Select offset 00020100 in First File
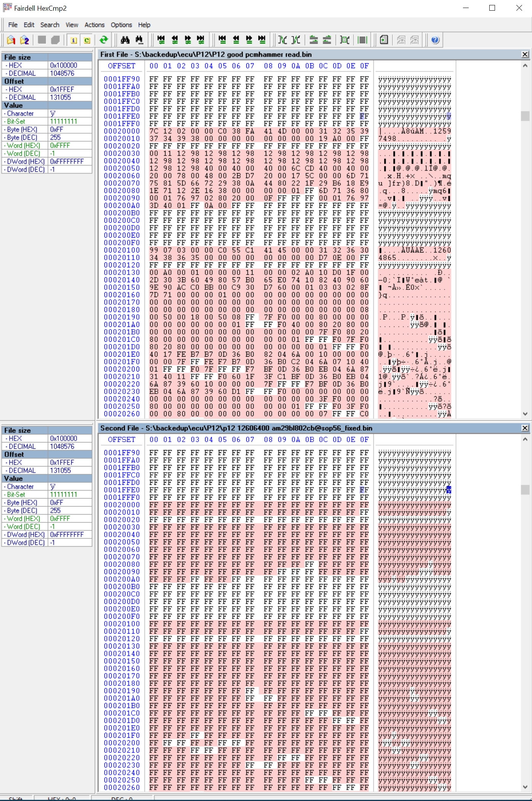This screenshot has width=532, height=801. [x=122, y=250]
